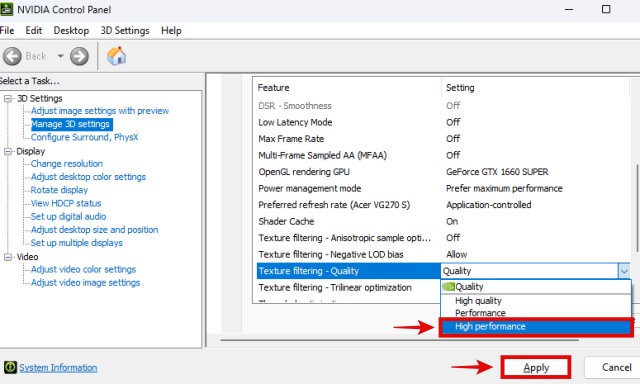This screenshot has height=384, width=640.
Task: Open Configure Surround, PhysX
Action: [84, 137]
